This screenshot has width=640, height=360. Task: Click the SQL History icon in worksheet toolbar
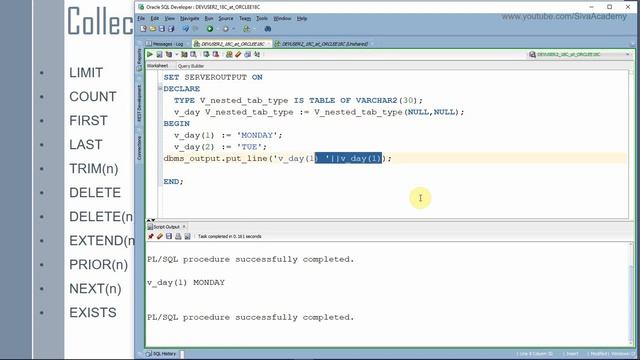click(x=247, y=54)
